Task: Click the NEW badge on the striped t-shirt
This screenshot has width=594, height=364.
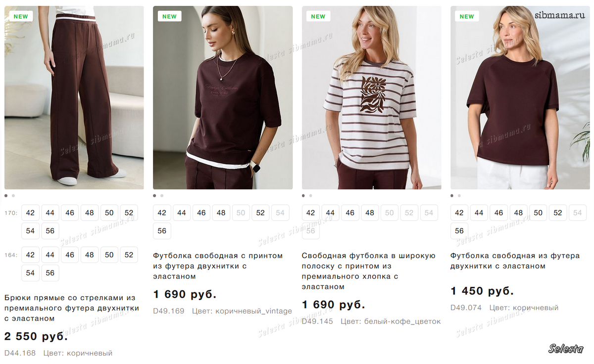Action: 318,16
